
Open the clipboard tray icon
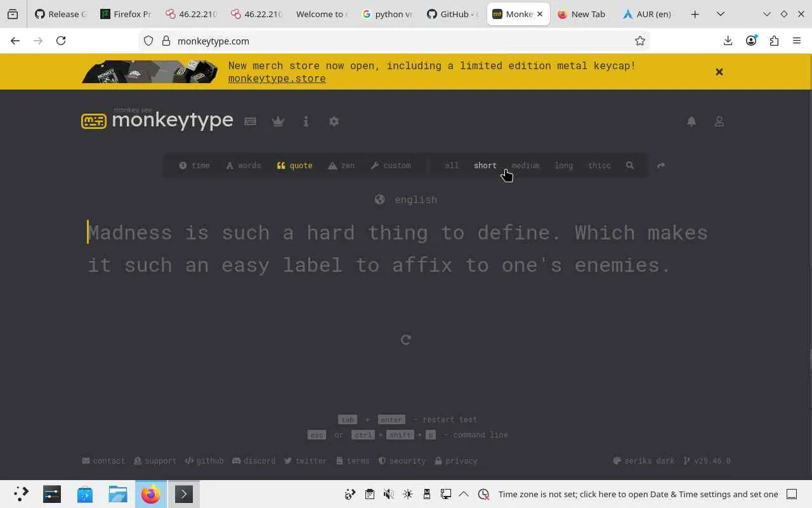[x=370, y=494]
